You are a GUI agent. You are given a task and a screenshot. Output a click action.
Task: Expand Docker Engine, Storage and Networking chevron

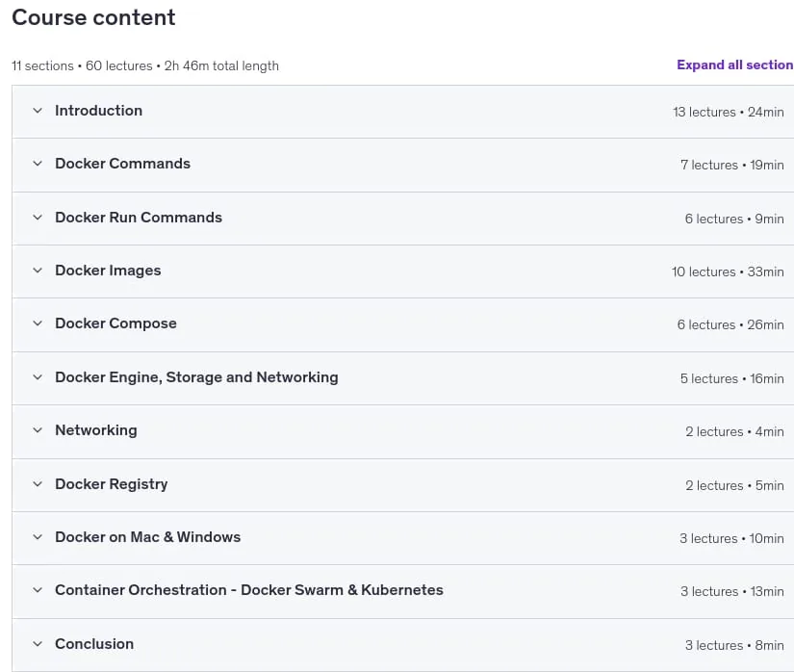pos(38,377)
